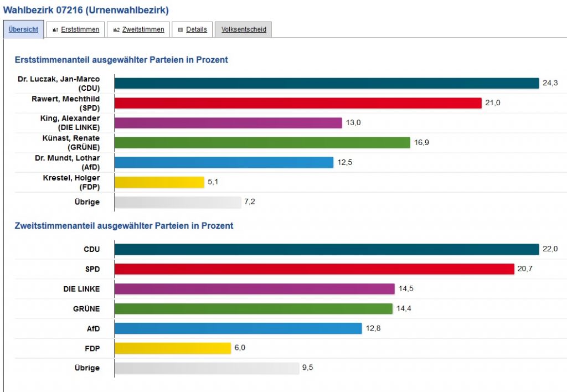Click the Zweitstimmenanteil ausgewählter Parteien heading
567x392 pixels.
tap(124, 226)
